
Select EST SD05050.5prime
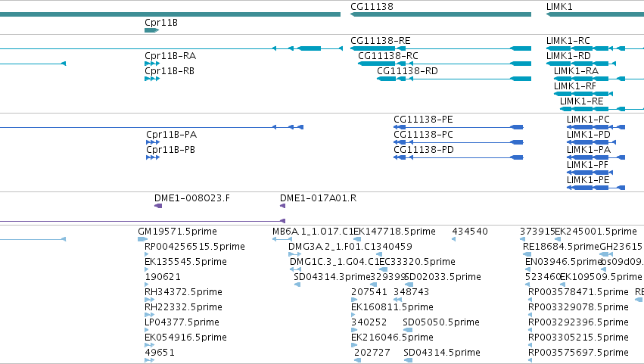point(441,322)
